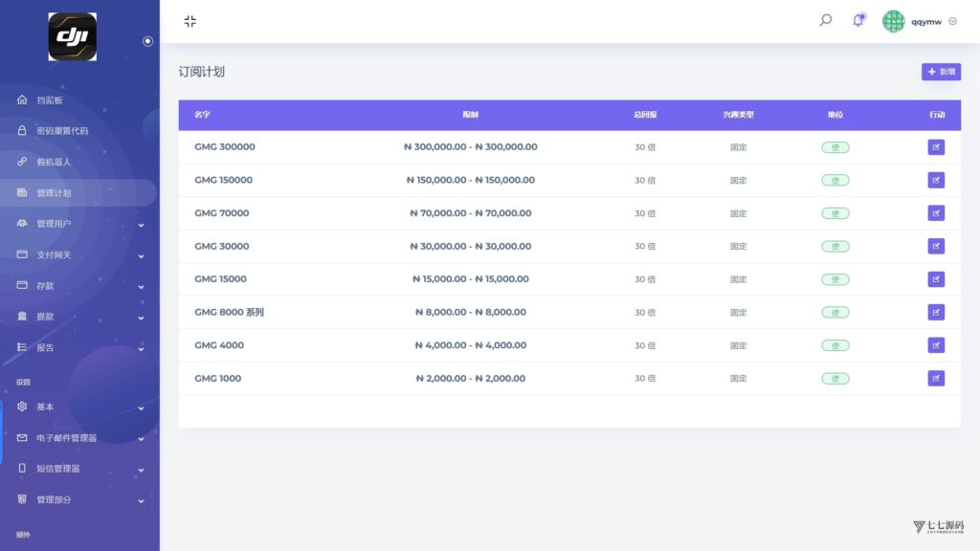Click the search magnifier icon in header

[825, 21]
